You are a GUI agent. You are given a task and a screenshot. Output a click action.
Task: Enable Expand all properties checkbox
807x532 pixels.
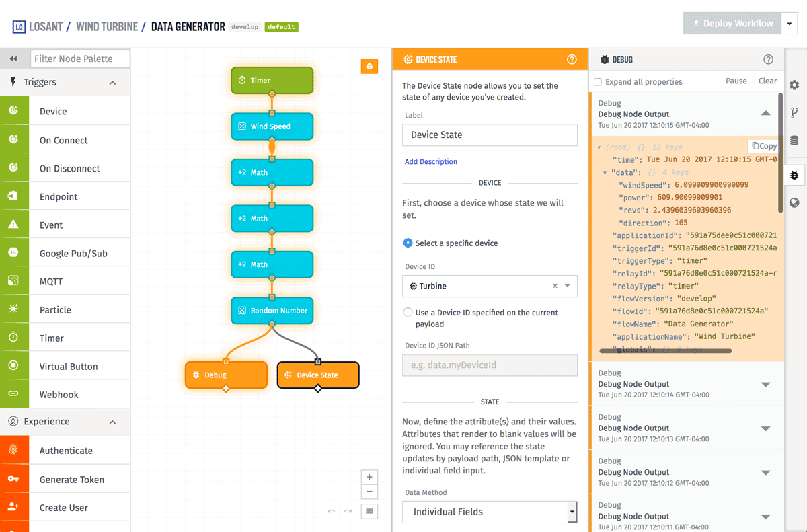point(598,82)
